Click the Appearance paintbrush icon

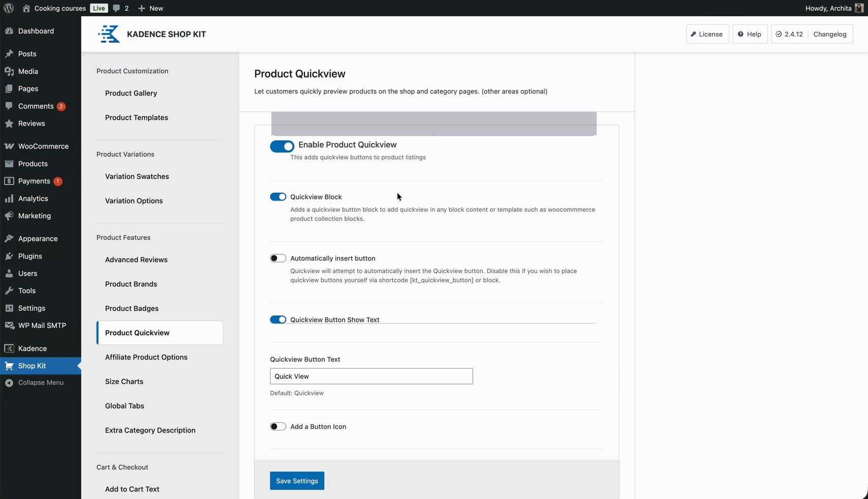(9, 239)
